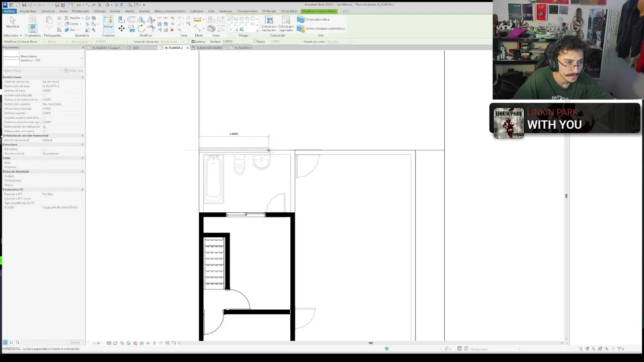This screenshot has width=644, height=362.
Task: Switch to N_PLANTA 1 Copia 1 view tab
Action: [106, 48]
